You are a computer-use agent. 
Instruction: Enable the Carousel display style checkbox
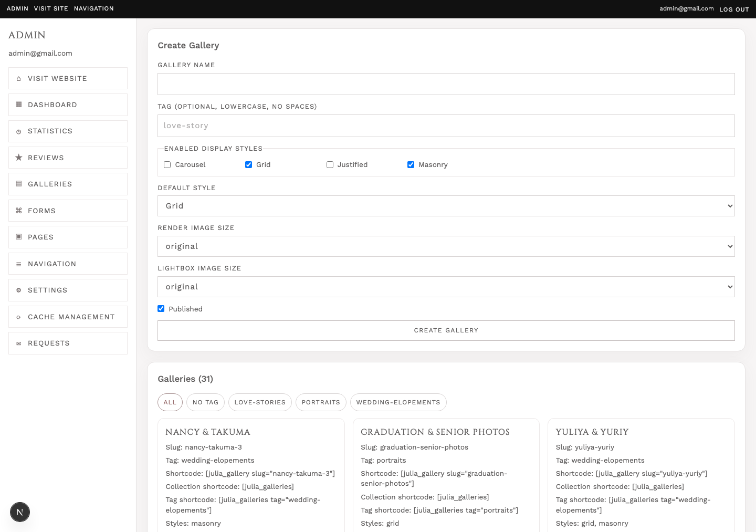pos(167,165)
